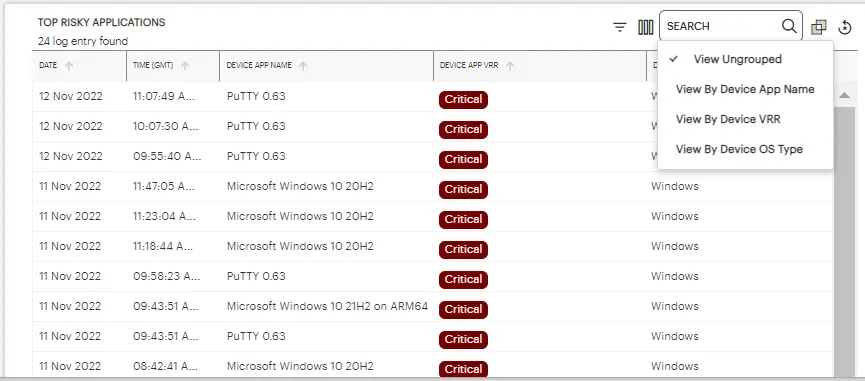Select Microsoft Windows 10 20H2 at 11:47:05
Image resolution: width=865 pixels, height=381 pixels.
click(300, 186)
